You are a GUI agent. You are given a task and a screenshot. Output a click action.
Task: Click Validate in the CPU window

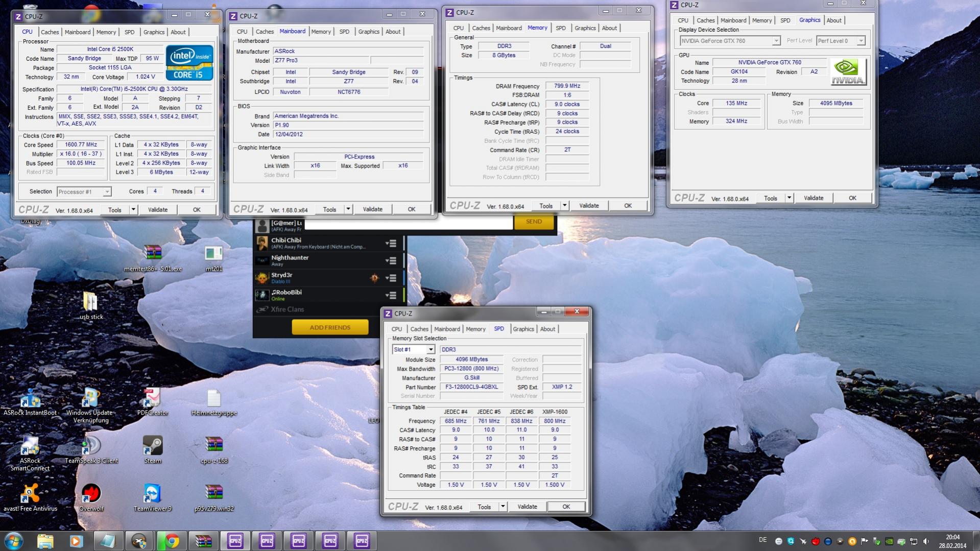click(158, 210)
